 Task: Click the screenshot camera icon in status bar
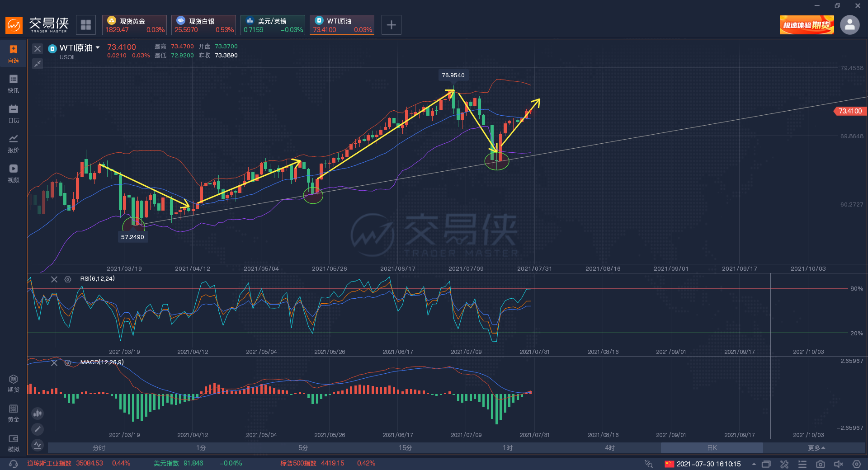pos(820,464)
